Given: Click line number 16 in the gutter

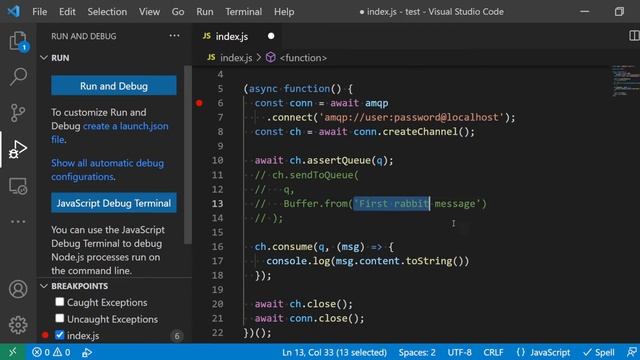Looking at the screenshot, I should pos(218,247).
